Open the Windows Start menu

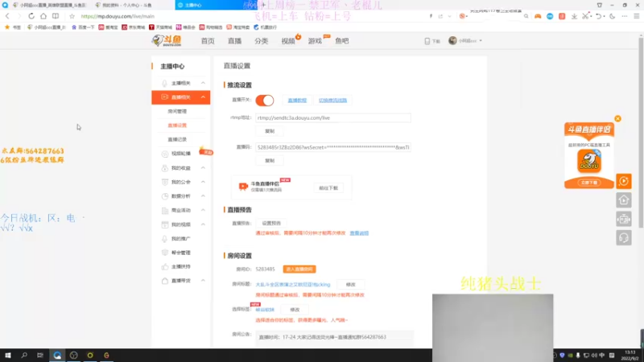[x=8, y=355]
